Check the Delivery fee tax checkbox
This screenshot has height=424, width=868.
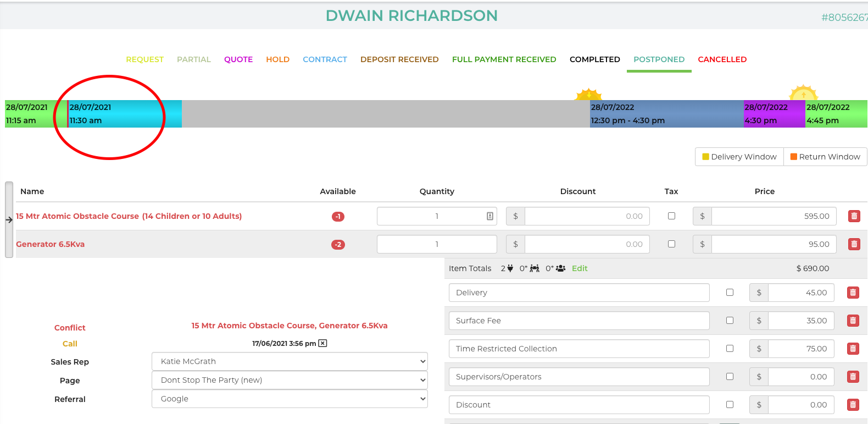pos(730,293)
